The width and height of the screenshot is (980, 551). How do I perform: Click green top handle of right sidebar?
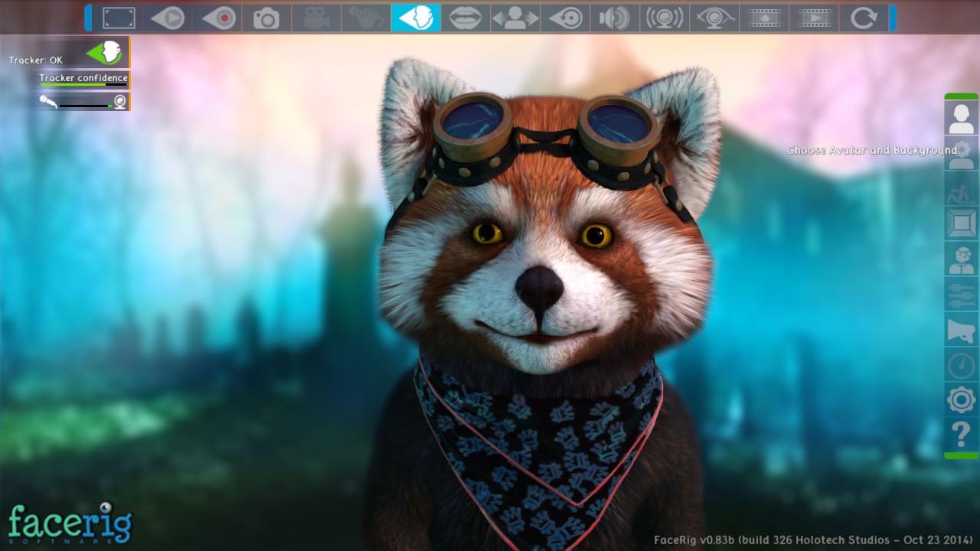[961, 96]
